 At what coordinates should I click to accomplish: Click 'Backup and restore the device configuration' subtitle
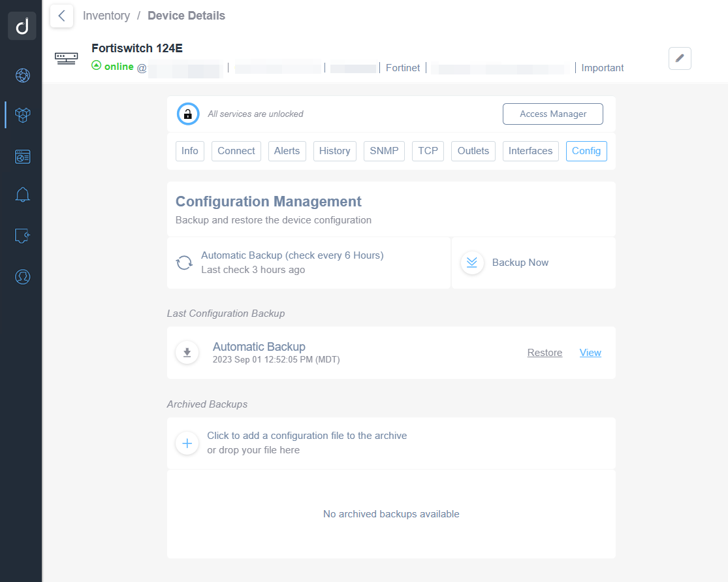point(274,220)
